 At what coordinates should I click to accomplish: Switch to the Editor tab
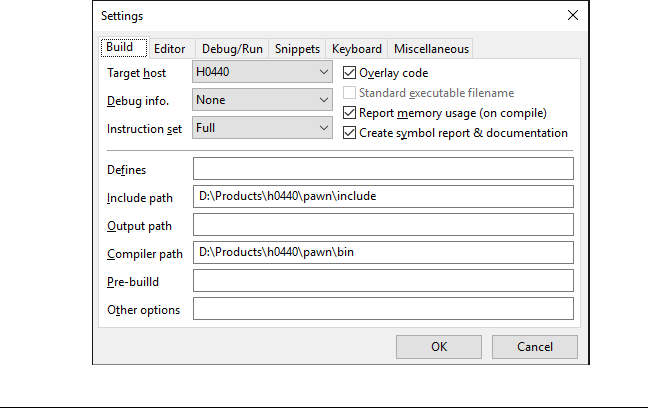[170, 49]
